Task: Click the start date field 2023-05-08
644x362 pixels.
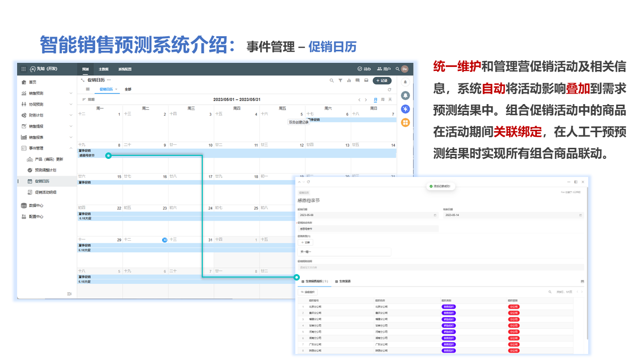Action: click(367, 215)
